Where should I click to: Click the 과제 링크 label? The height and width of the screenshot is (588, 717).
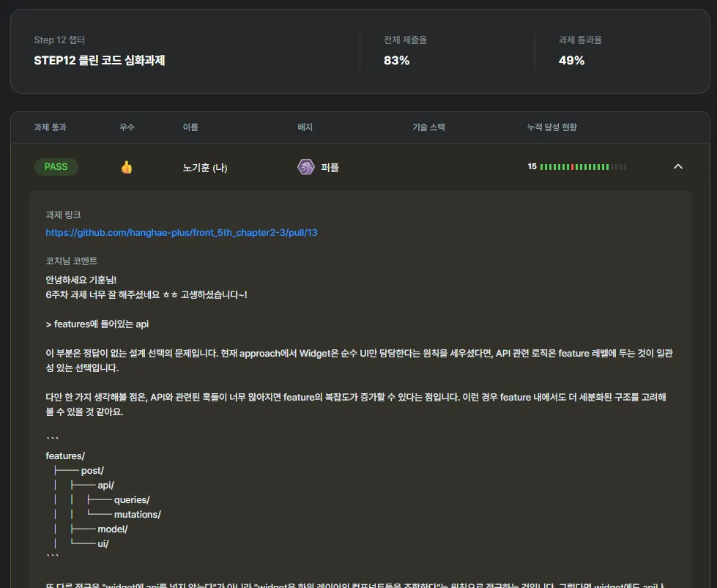[x=63, y=215]
